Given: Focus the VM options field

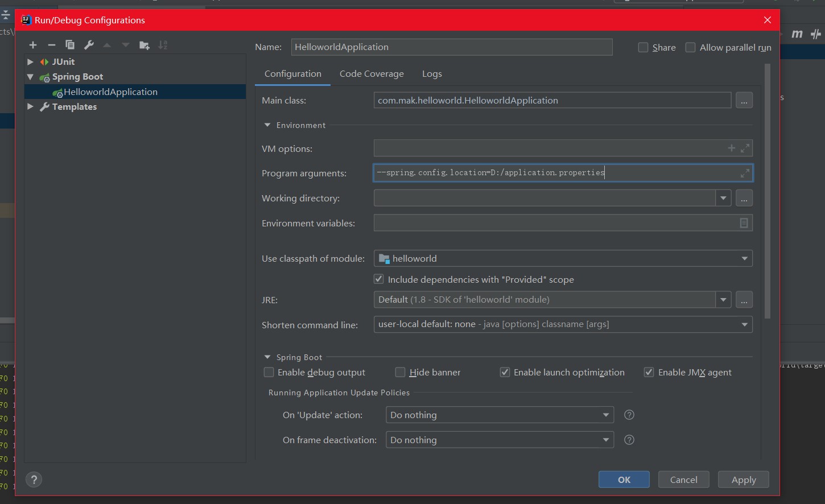Looking at the screenshot, I should click(563, 148).
